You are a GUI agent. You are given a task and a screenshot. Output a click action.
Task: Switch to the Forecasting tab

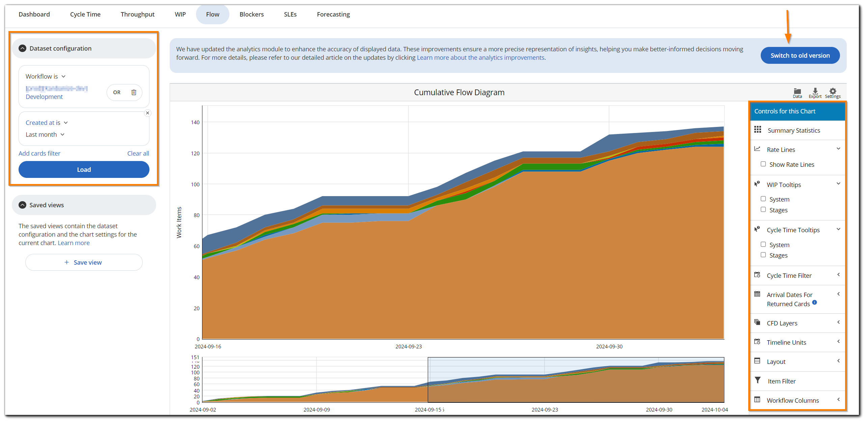click(333, 14)
